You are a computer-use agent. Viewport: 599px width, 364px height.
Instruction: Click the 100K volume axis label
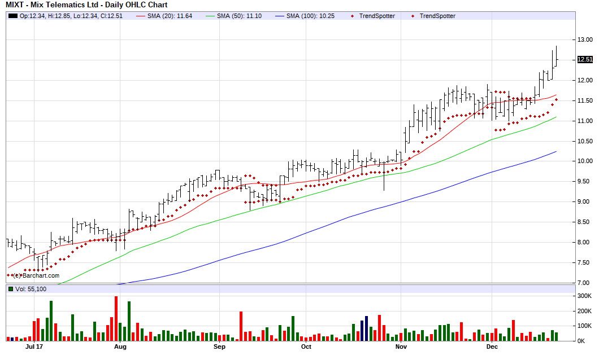pos(584,326)
